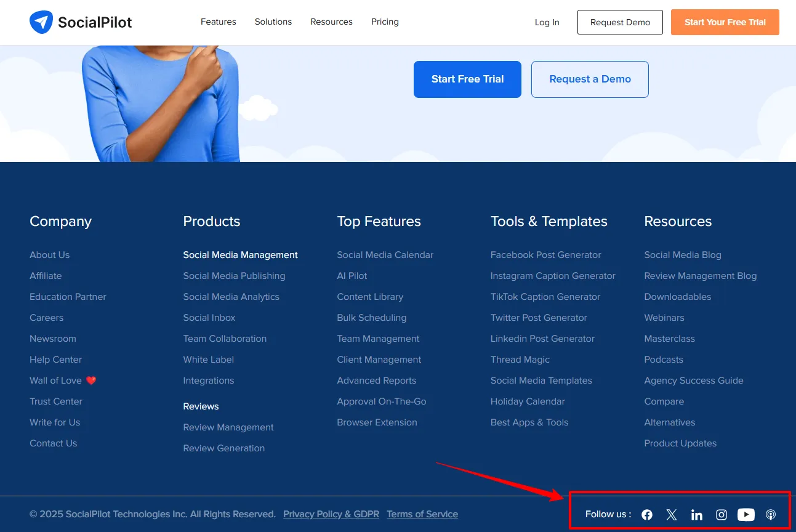Select the YouTube channel icon
The width and height of the screenshot is (796, 532).
pyautogui.click(x=746, y=514)
